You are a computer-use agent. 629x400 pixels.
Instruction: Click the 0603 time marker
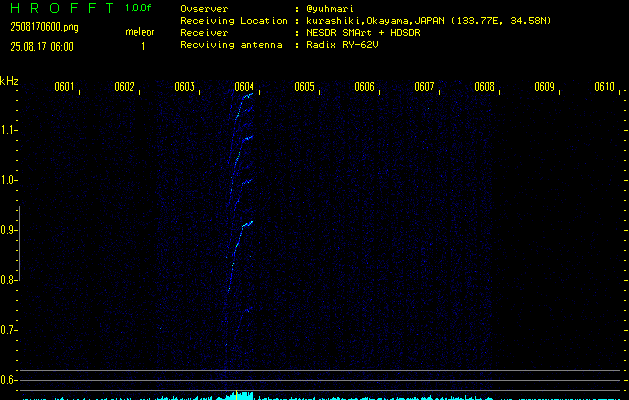tap(185, 87)
